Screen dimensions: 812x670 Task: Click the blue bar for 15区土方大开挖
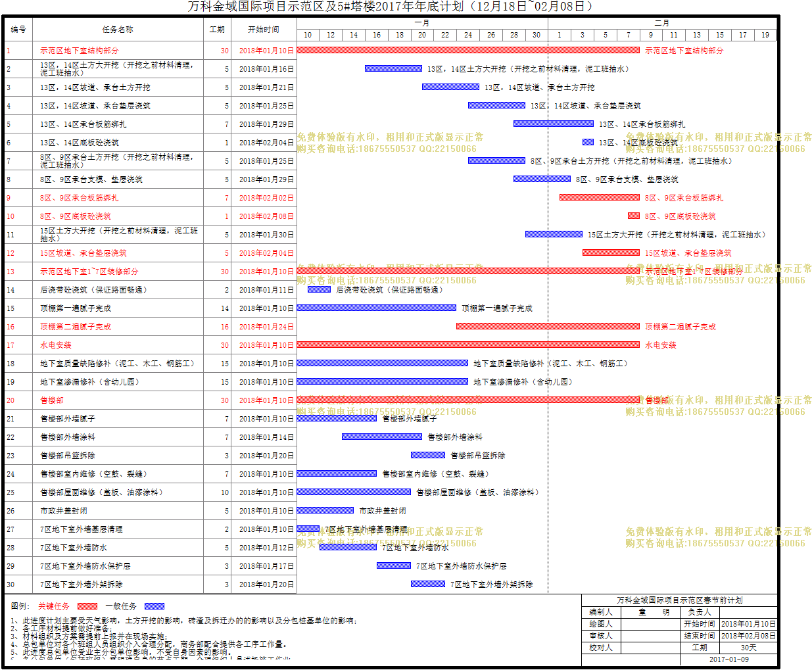(x=554, y=234)
